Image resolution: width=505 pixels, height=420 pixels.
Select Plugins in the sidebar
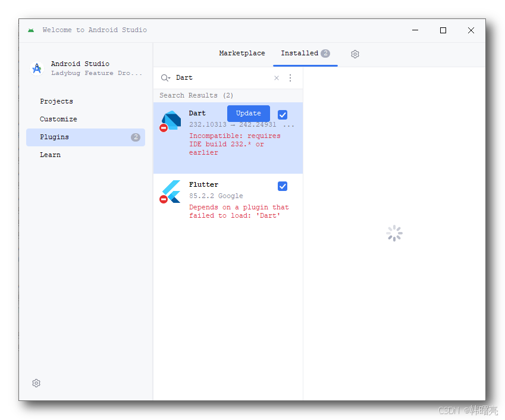coord(86,137)
